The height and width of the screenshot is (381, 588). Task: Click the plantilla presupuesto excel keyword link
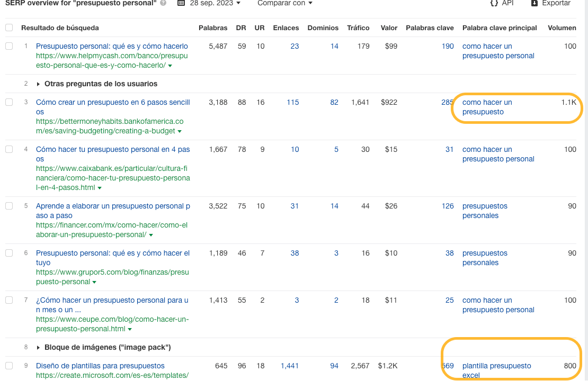[497, 370]
